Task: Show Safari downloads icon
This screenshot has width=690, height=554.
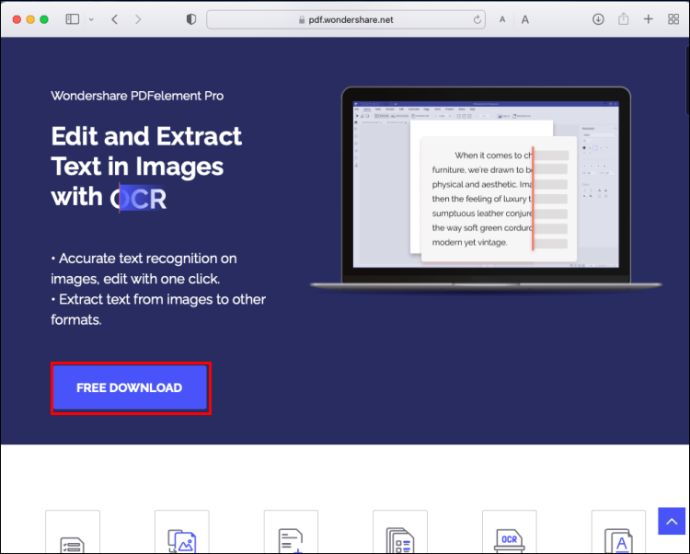Action: (598, 19)
